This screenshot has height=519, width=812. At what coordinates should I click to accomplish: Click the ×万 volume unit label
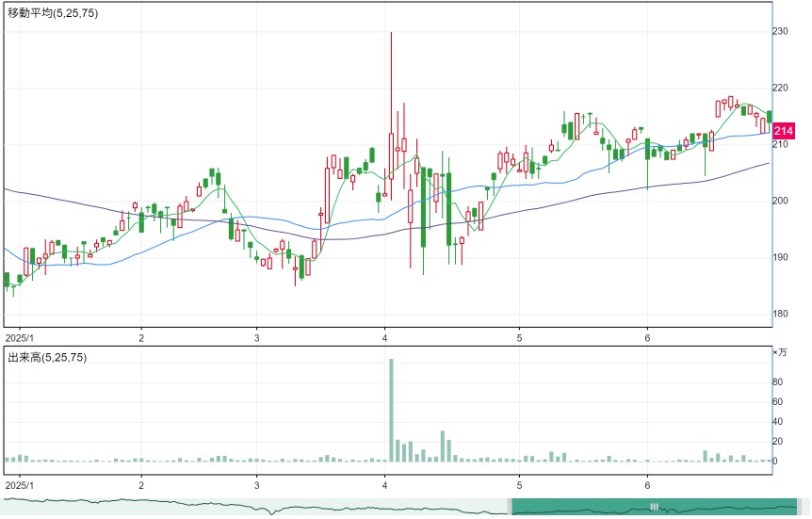(x=780, y=352)
